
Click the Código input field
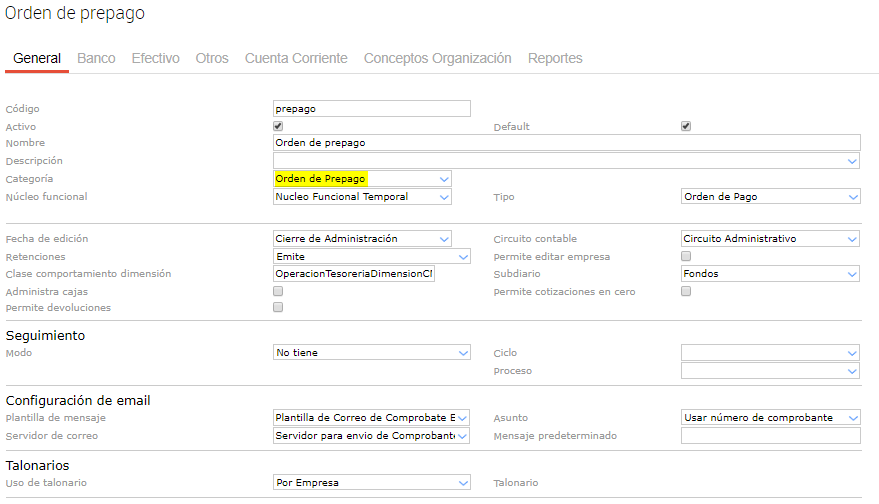(371, 109)
